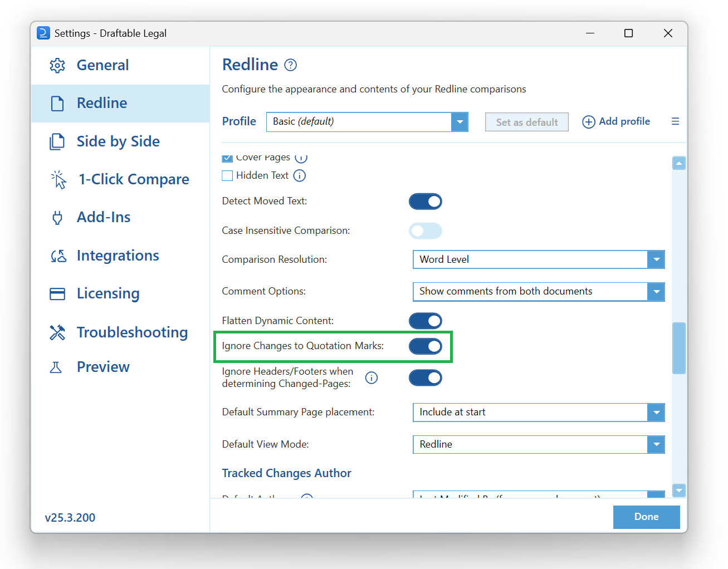The height and width of the screenshot is (569, 728).
Task: Click the 'Detect Moved Text:' label
Action: point(264,201)
